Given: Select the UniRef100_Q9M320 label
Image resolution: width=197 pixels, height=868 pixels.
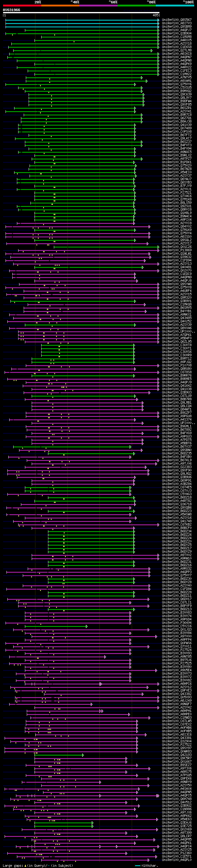Looking at the screenshot, I should coord(177,298).
